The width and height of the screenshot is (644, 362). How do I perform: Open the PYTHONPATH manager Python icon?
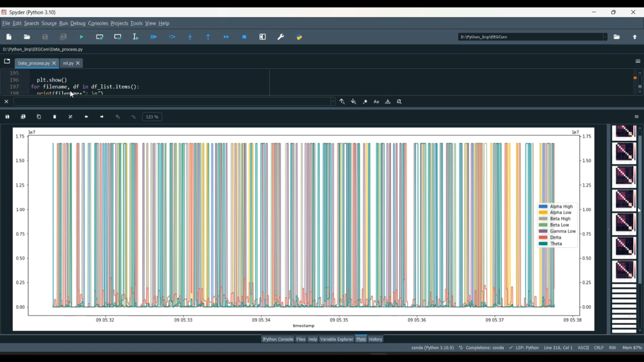point(299,37)
